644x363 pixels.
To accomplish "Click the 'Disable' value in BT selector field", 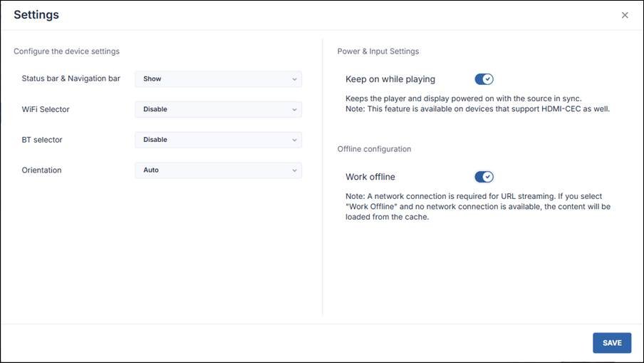I will coord(155,140).
